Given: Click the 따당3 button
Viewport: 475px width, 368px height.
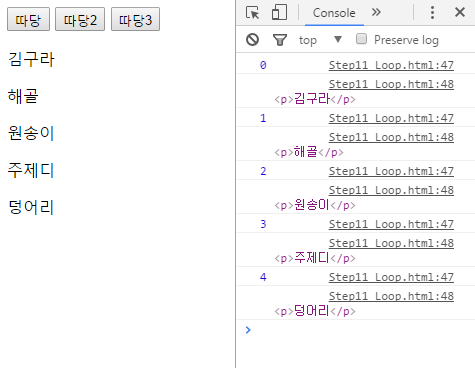Looking at the screenshot, I should pos(135,19).
